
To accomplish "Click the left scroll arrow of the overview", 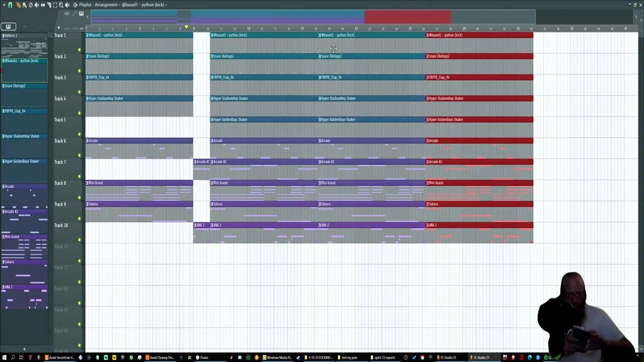I will pyautogui.click(x=88, y=17).
